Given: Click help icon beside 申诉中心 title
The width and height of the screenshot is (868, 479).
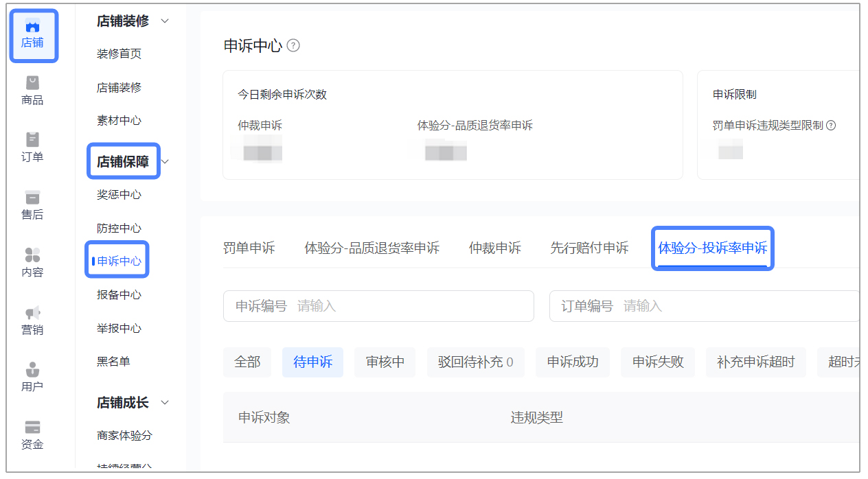Looking at the screenshot, I should click(293, 46).
